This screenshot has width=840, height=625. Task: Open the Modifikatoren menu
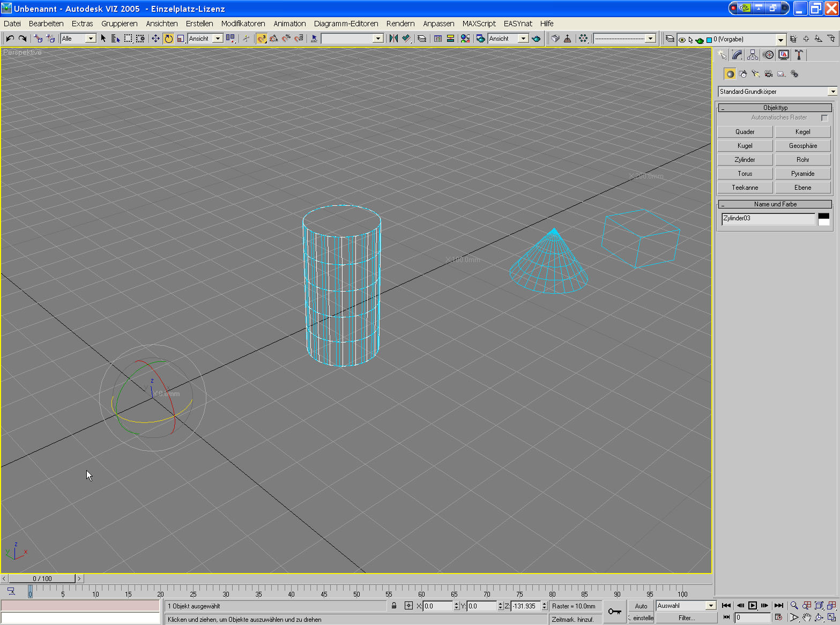point(243,24)
